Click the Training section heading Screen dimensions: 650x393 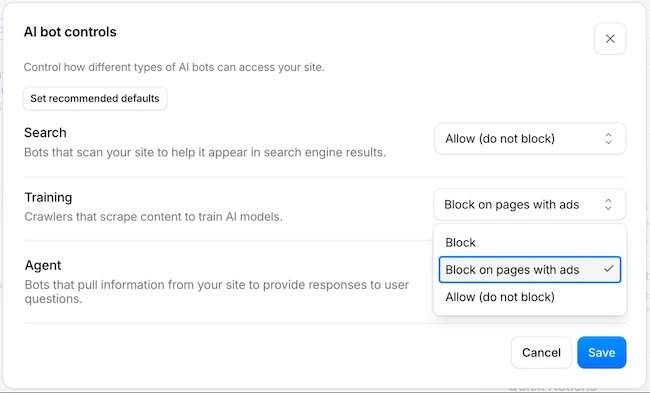pos(48,197)
